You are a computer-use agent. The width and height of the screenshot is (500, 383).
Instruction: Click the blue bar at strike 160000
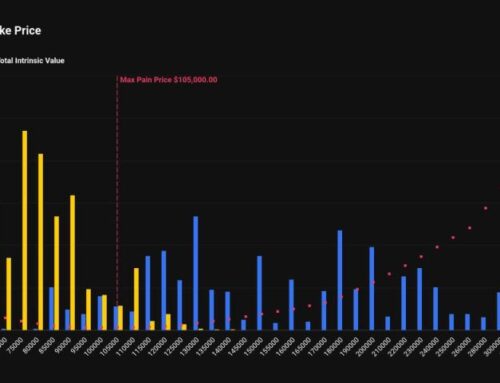[x=291, y=305]
